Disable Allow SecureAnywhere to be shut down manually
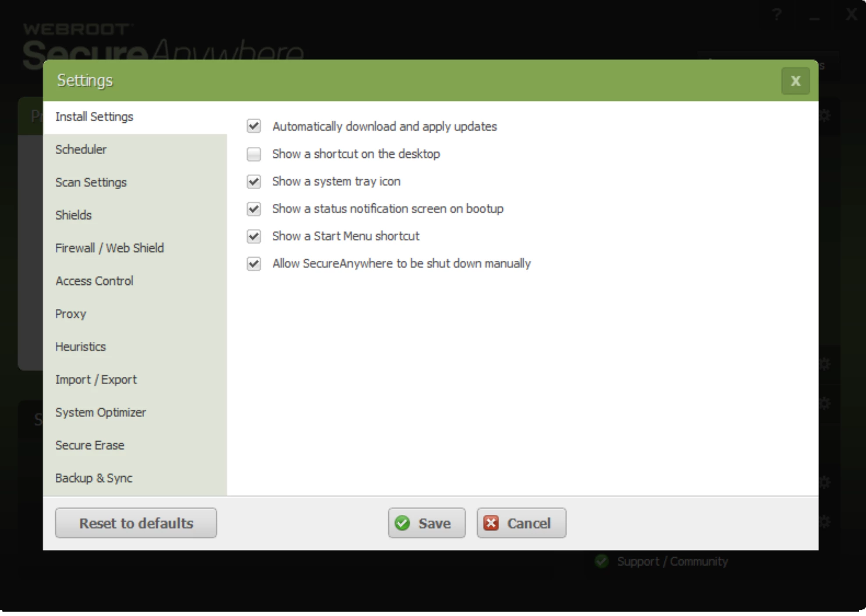This screenshot has width=866, height=616. coord(254,263)
